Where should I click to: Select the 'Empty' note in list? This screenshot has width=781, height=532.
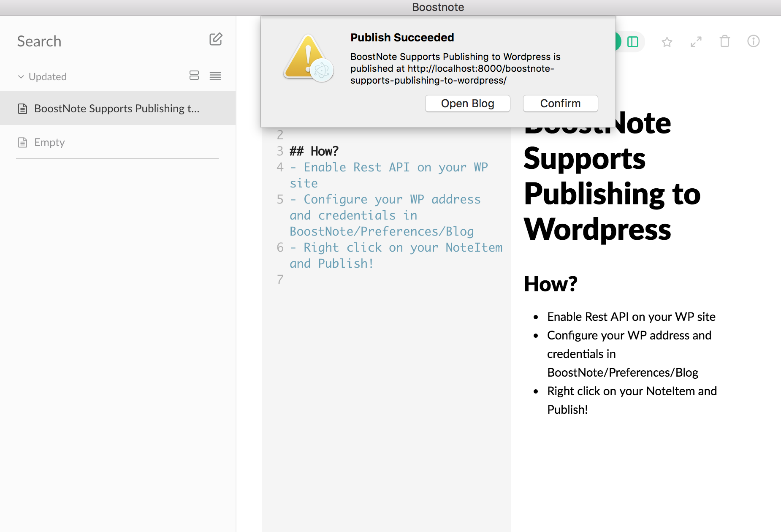118,142
